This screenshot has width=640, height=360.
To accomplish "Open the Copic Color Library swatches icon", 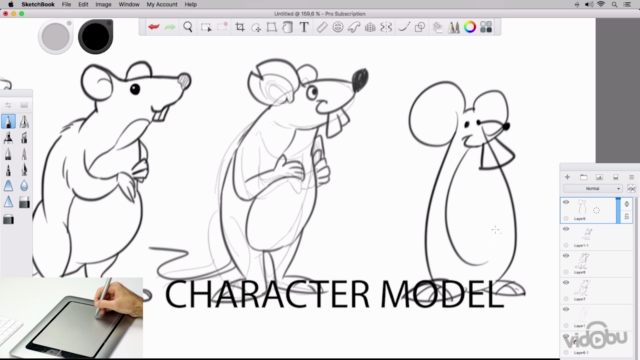I will 486,27.
